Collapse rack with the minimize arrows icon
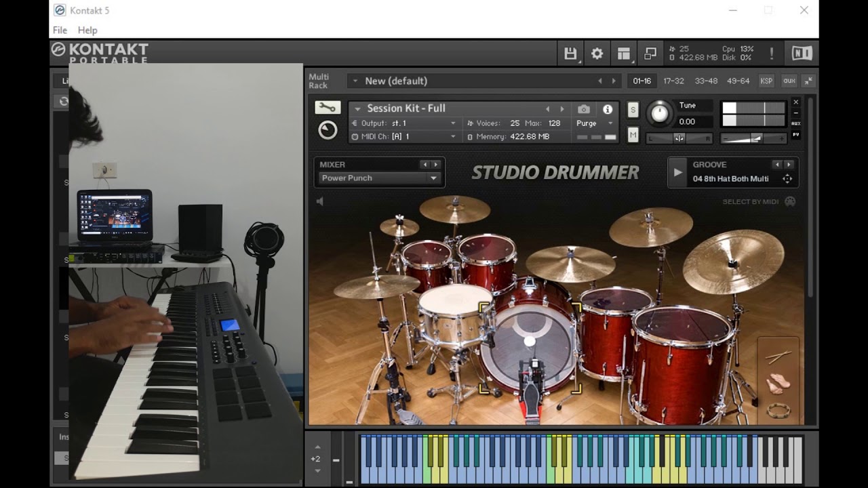This screenshot has width=868, height=488. coord(808,81)
